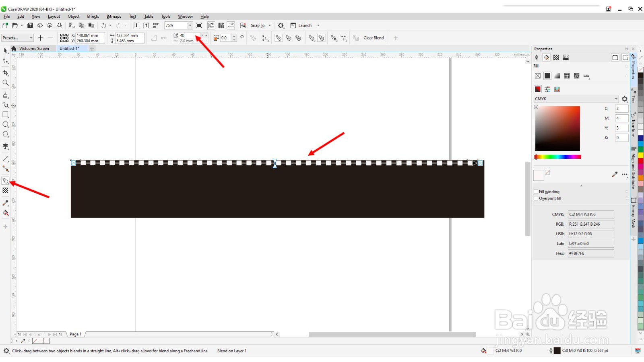
Task: Click the Full-screen preview icon
Action: click(x=199, y=25)
